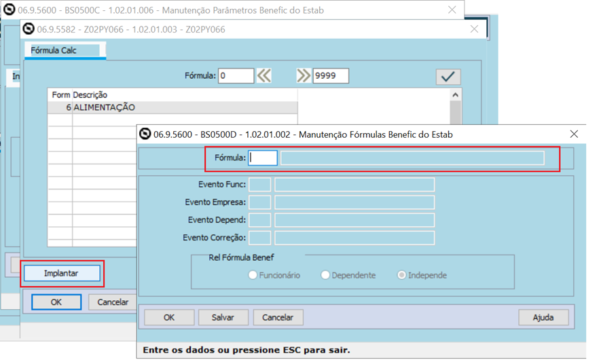Viewport: 601px width, 364px height.
Task: Click the Evento Depend description field
Action: (354, 220)
